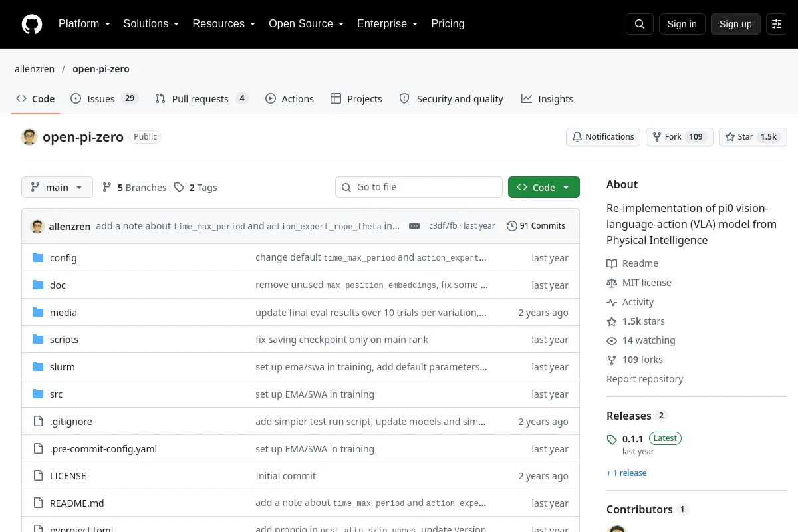Screen dimensions: 798x532
Task: Expand the Solutions menu
Action: pyautogui.click(x=151, y=24)
